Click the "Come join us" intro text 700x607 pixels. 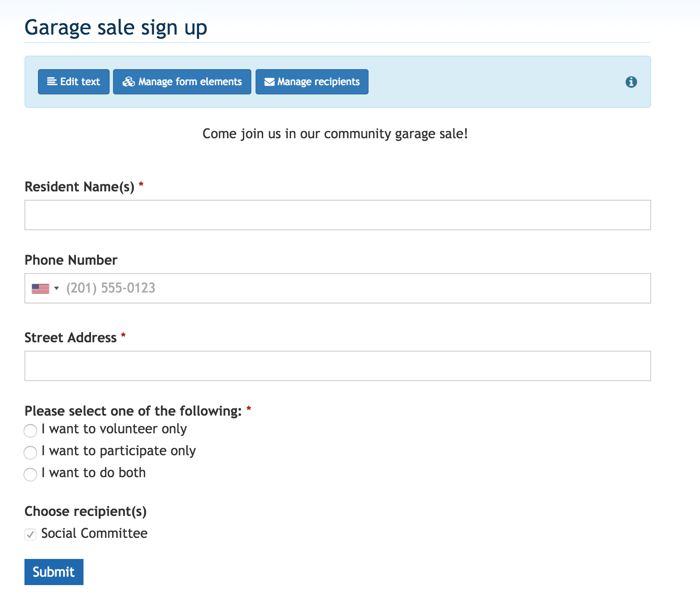coord(335,134)
